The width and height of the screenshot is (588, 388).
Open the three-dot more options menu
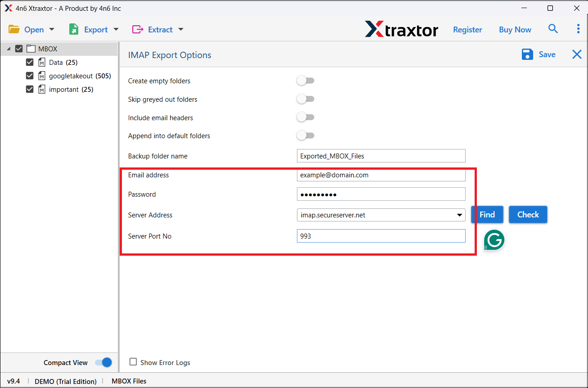tap(578, 29)
